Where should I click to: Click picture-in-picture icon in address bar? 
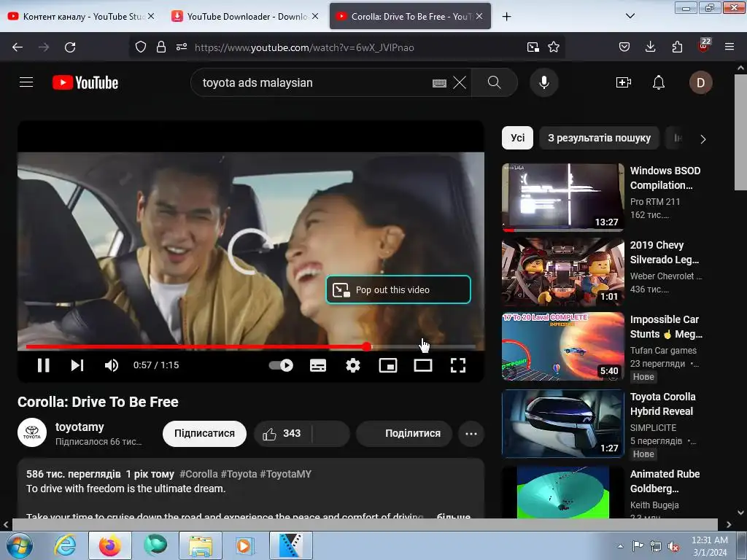pyautogui.click(x=533, y=47)
